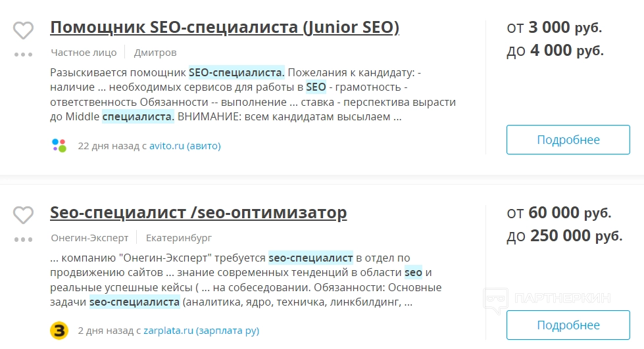Open the Помощник SEO-специалиста (Junior SEO) title
This screenshot has width=644, height=349.
[x=224, y=28]
